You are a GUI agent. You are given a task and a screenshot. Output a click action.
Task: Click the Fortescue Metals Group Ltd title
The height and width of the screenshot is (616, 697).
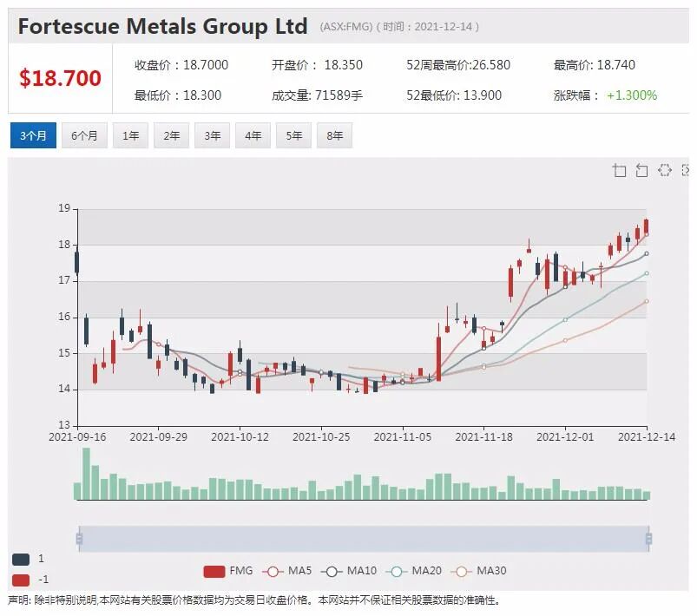pyautogui.click(x=162, y=26)
